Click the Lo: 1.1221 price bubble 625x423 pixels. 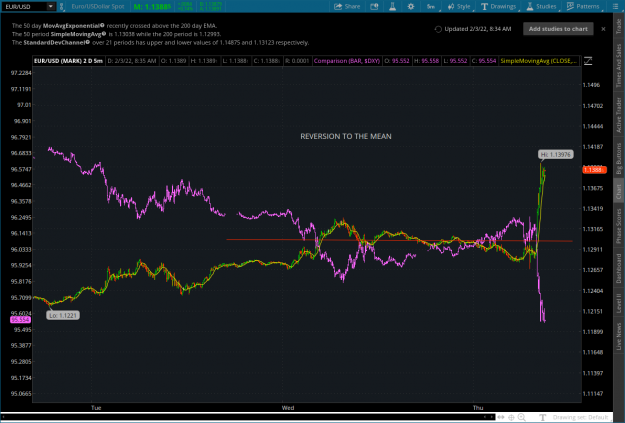[63, 315]
